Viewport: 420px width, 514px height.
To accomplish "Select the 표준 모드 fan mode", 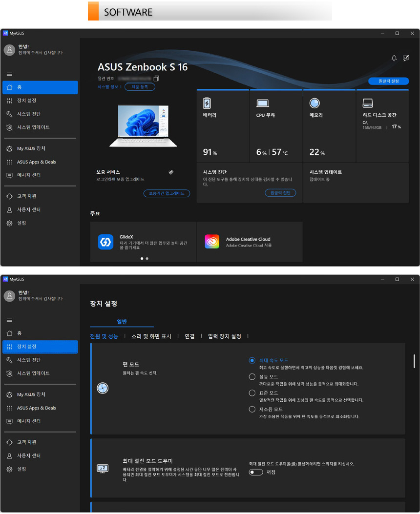I will [252, 393].
